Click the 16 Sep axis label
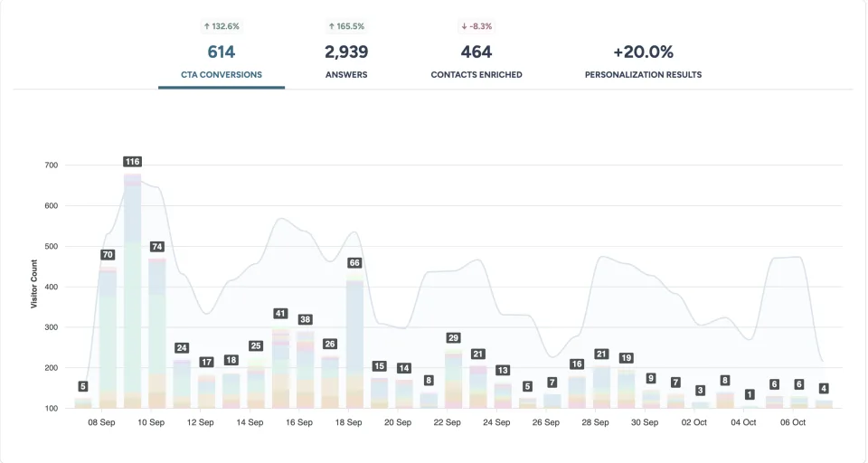This screenshot has height=463, width=868. (299, 422)
